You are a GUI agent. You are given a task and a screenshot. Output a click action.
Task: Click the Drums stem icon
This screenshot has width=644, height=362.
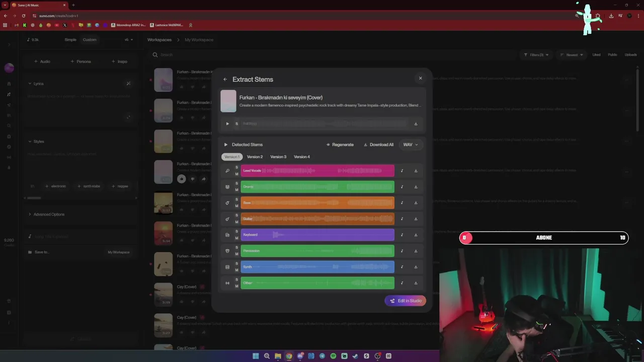(x=227, y=187)
